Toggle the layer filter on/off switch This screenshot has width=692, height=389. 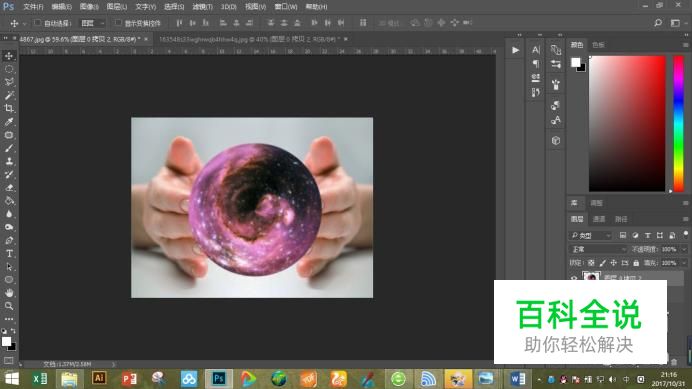coord(685,234)
